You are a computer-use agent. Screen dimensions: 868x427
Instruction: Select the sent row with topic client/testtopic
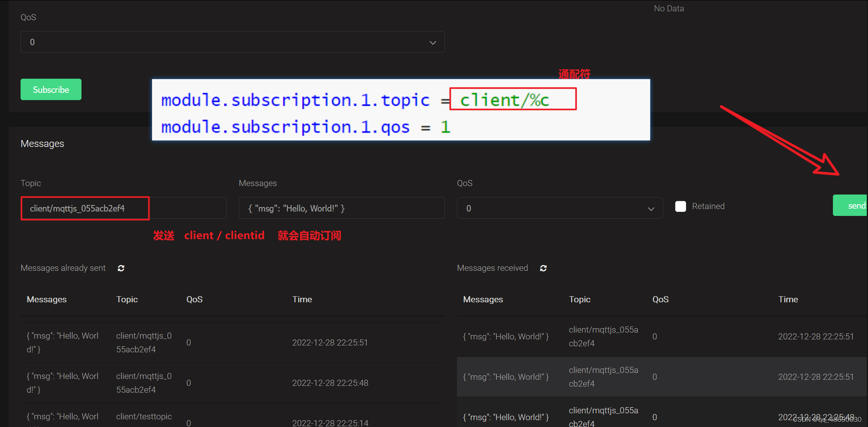click(233, 416)
